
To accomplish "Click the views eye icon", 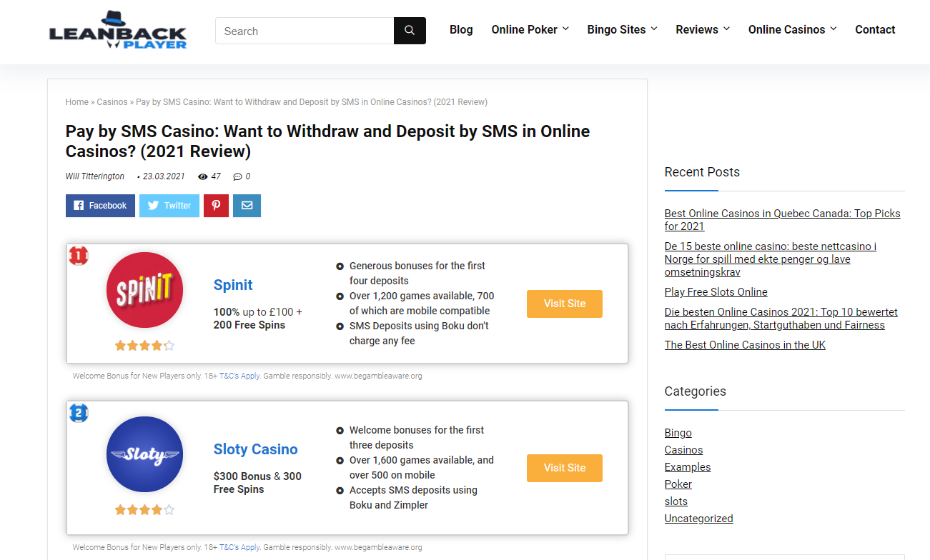I will 202,176.
